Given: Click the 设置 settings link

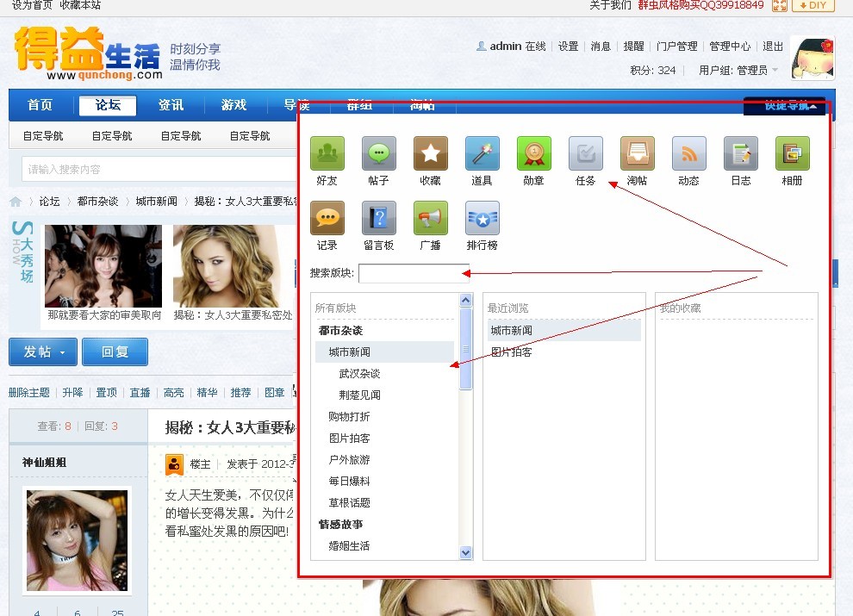Looking at the screenshot, I should (569, 47).
